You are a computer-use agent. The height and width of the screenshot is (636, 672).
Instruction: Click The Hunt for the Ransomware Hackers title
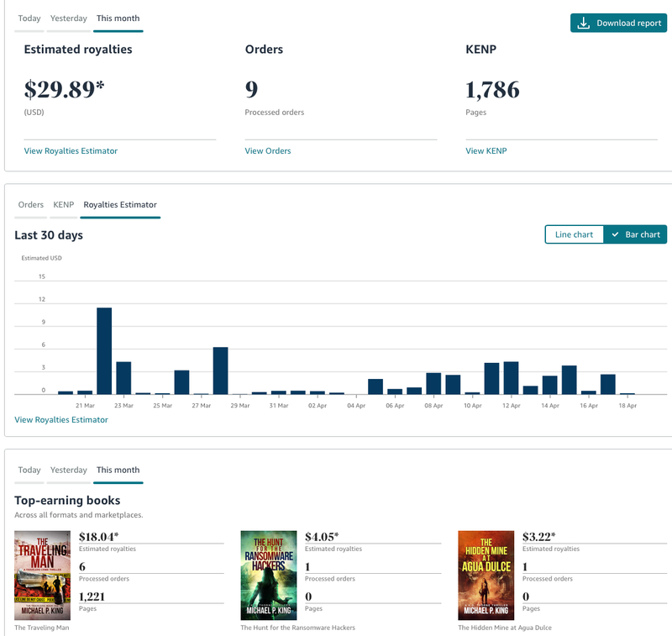coord(298,628)
